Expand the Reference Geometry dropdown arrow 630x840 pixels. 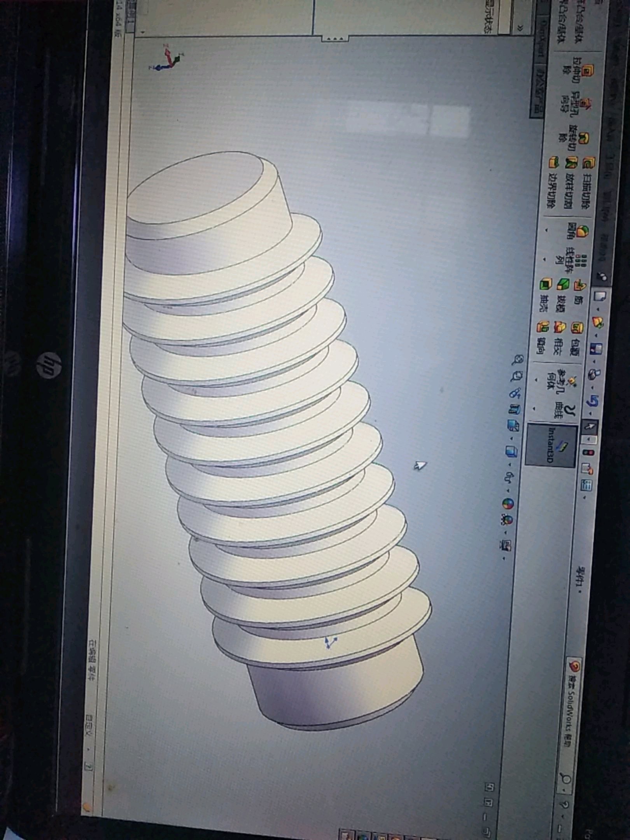536,380
